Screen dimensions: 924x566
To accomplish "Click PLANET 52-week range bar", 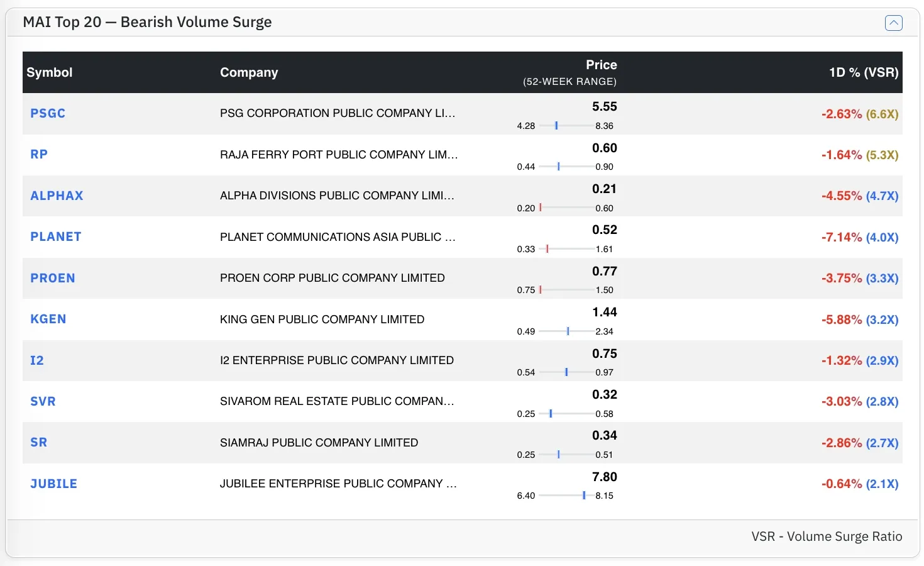I will [566, 249].
